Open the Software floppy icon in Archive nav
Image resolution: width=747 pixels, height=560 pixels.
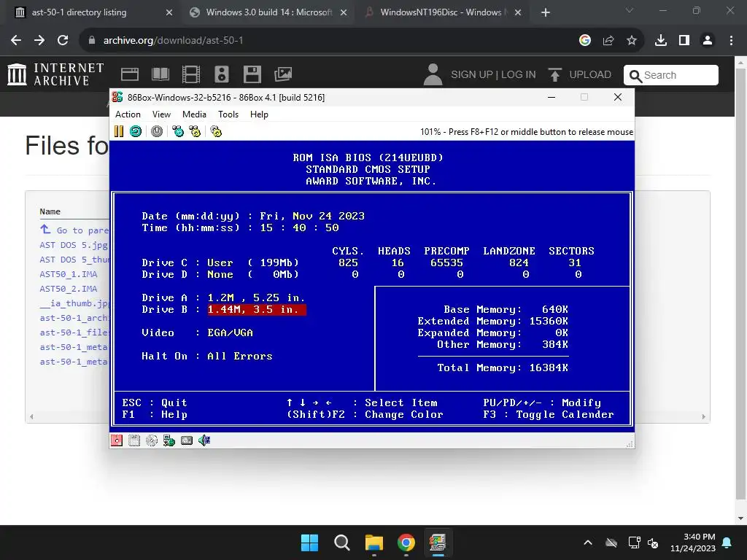252,74
